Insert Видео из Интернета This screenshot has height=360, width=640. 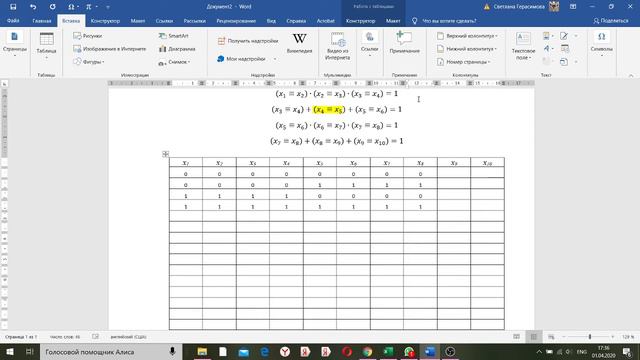(338, 46)
